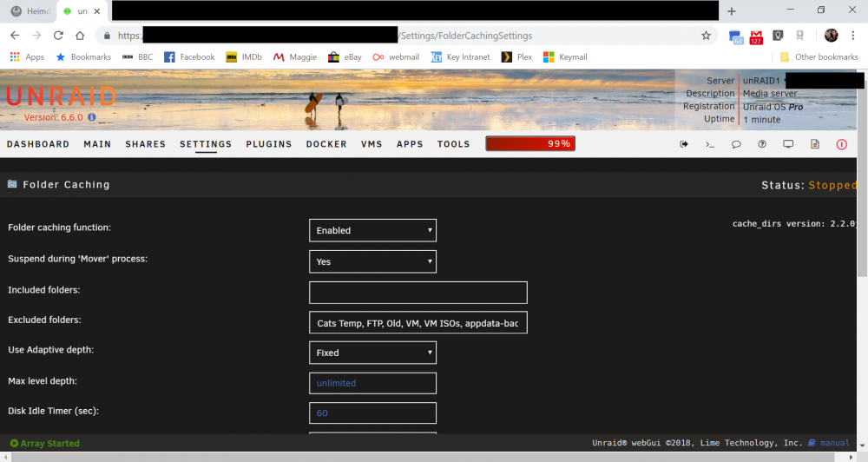Viewport: 868px width, 462px height.
Task: Click the grey extension icon beside the shield
Action: click(800, 36)
